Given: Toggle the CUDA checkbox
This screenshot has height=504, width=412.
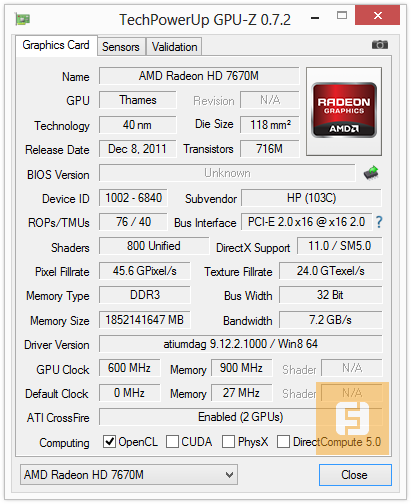Looking at the screenshot, I should pyautogui.click(x=172, y=441).
